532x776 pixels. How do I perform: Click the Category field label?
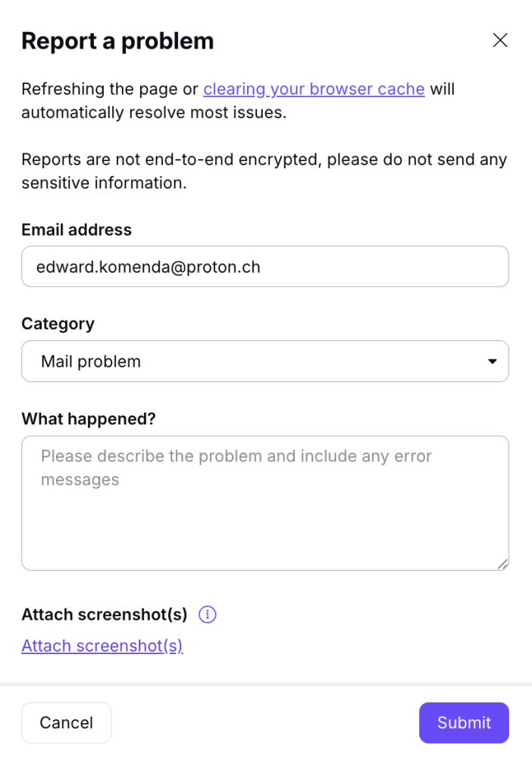58,324
